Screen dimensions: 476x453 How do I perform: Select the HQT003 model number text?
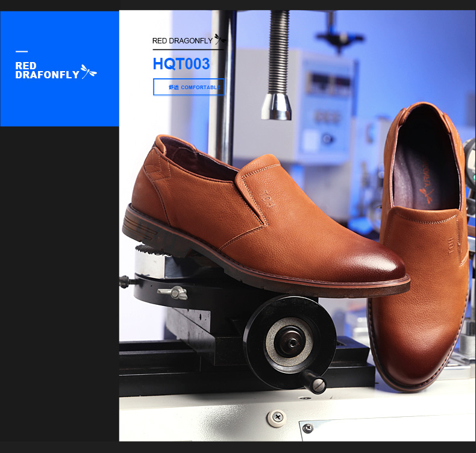pyautogui.click(x=181, y=64)
